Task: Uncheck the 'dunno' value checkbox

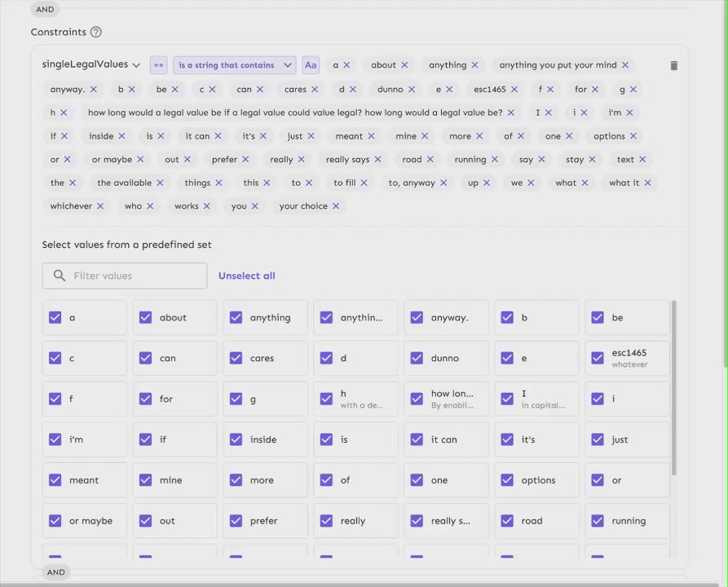Action: point(417,358)
